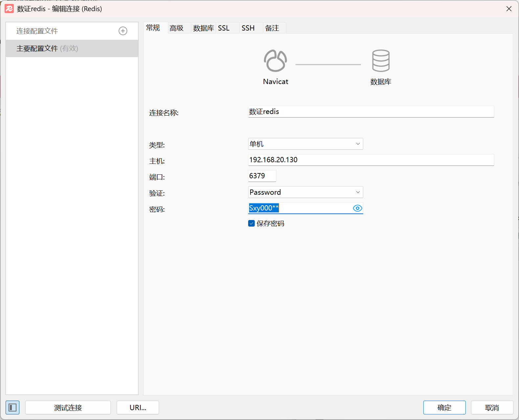Click the Navicat caption under the logo
Screen dimensions: 519x420
[x=275, y=82]
